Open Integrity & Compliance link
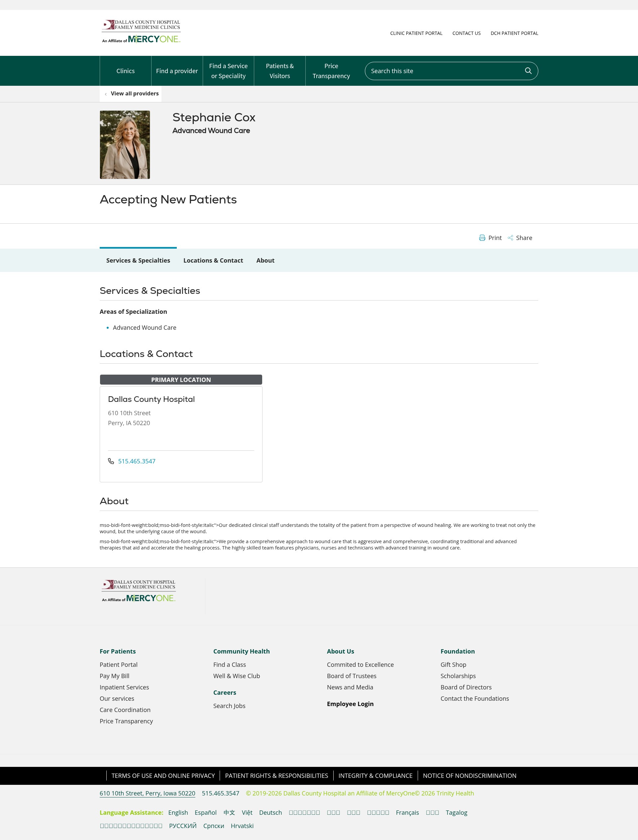The width and height of the screenshot is (638, 840). click(x=375, y=776)
